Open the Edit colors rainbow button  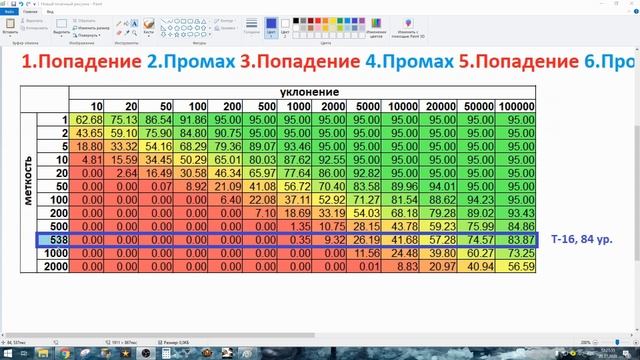click(376, 28)
